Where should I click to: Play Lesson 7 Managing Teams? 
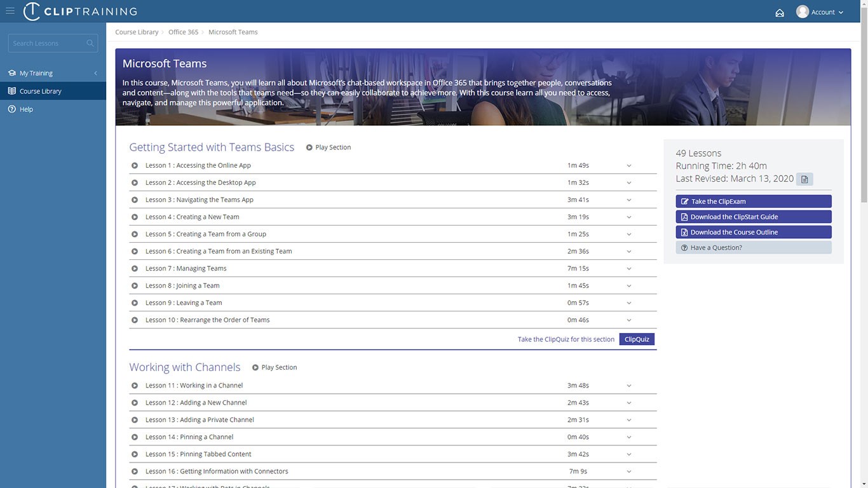(135, 268)
